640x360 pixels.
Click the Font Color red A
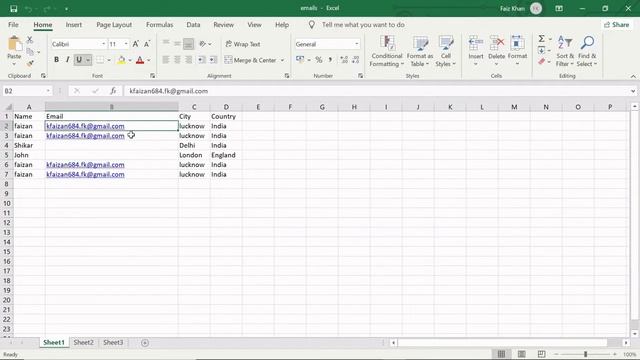pos(140,60)
